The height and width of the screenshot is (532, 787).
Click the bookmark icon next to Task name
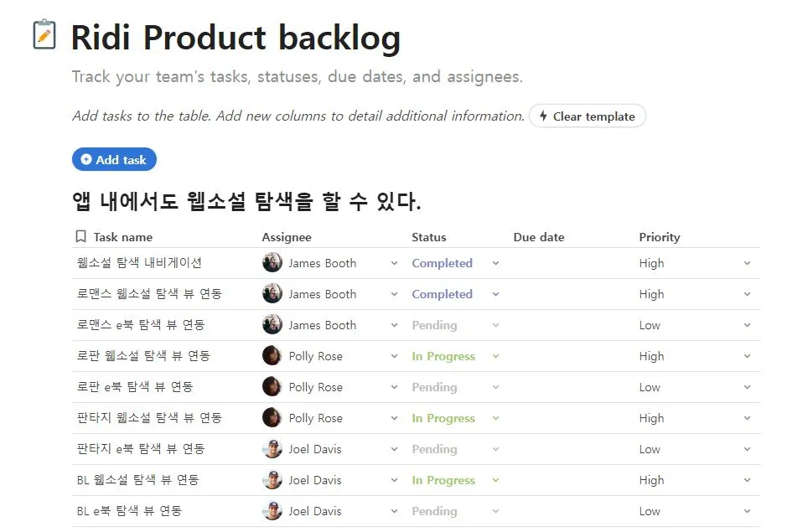click(80, 236)
